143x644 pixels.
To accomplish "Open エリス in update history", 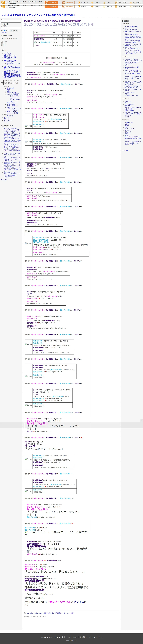I will [127, 33].
